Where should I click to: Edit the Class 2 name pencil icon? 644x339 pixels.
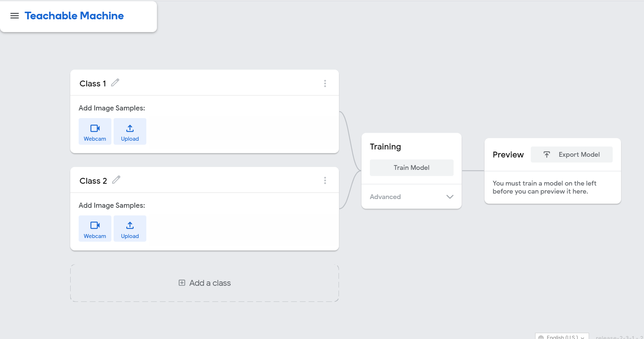point(116,180)
